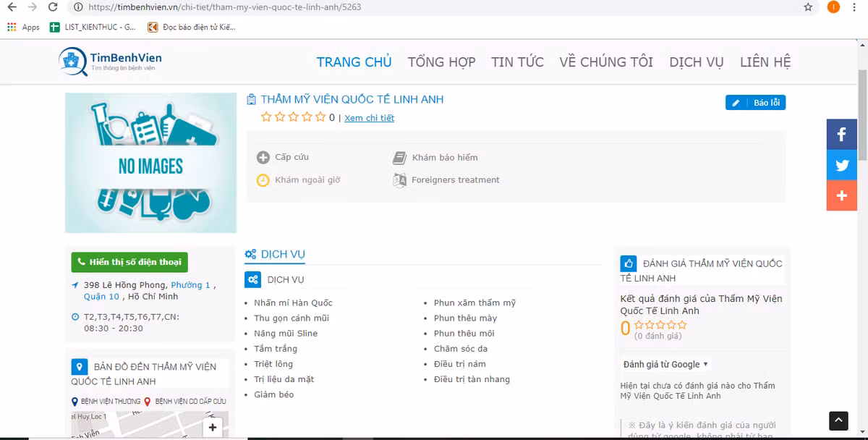Zoom the map with the plus button
868x440 pixels.
[x=213, y=428]
